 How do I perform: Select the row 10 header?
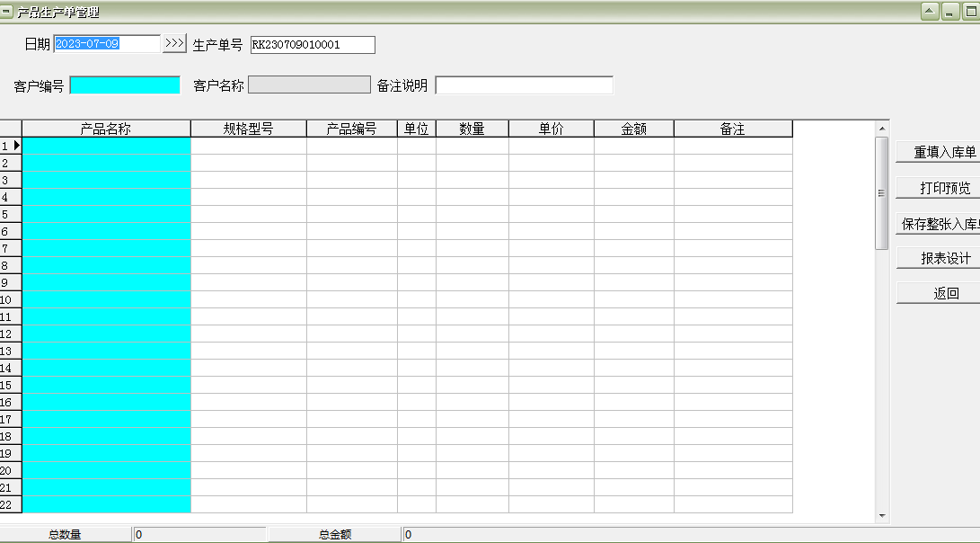pyautogui.click(x=11, y=299)
